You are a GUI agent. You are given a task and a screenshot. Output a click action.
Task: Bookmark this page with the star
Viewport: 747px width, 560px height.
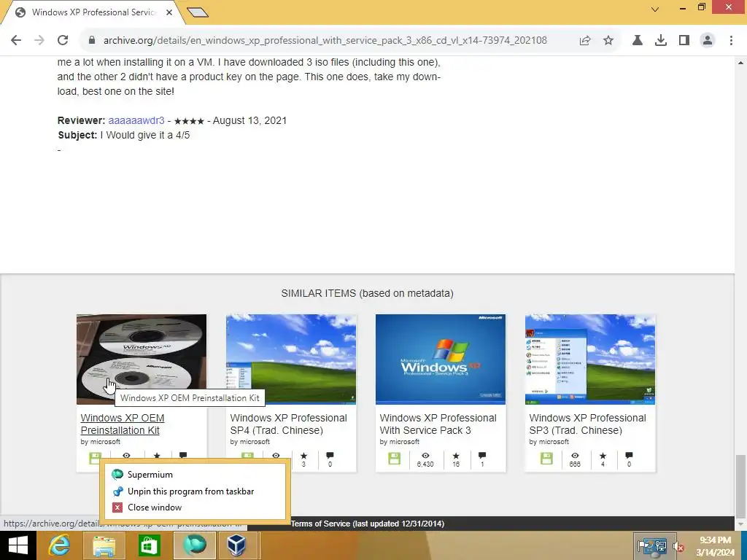click(x=608, y=40)
